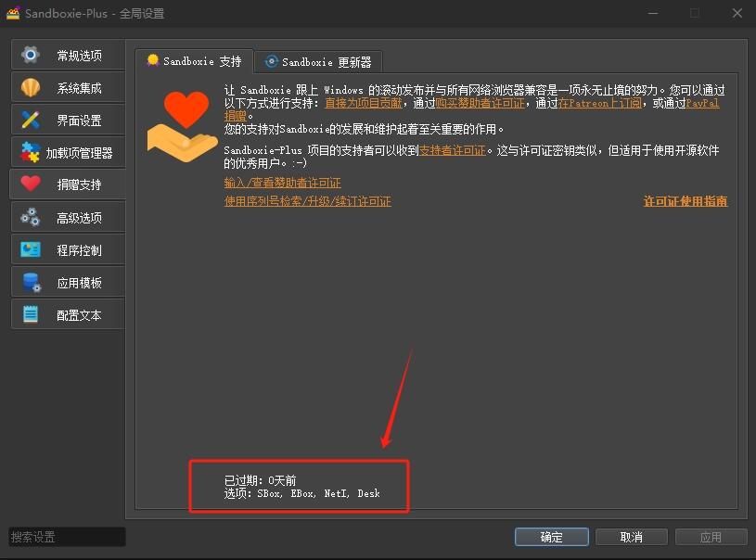Click 输入/查看赞助者许可证 link
The image size is (756, 560).
coord(283,183)
